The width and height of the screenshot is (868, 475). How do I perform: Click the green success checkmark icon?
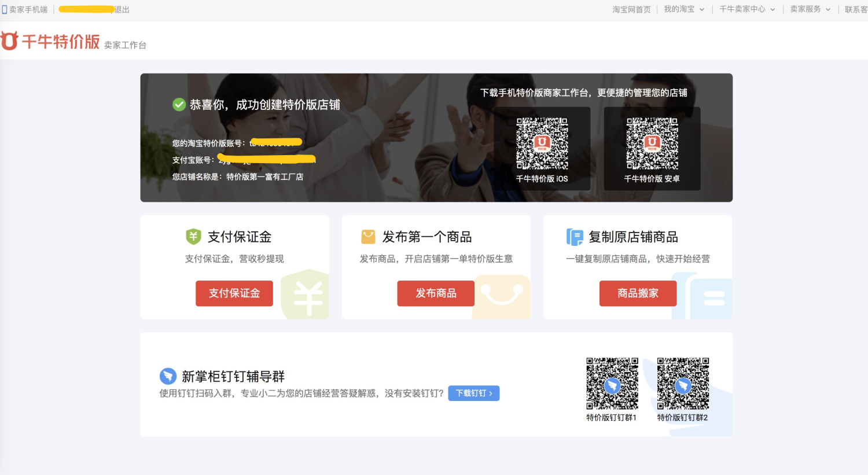pos(179,105)
